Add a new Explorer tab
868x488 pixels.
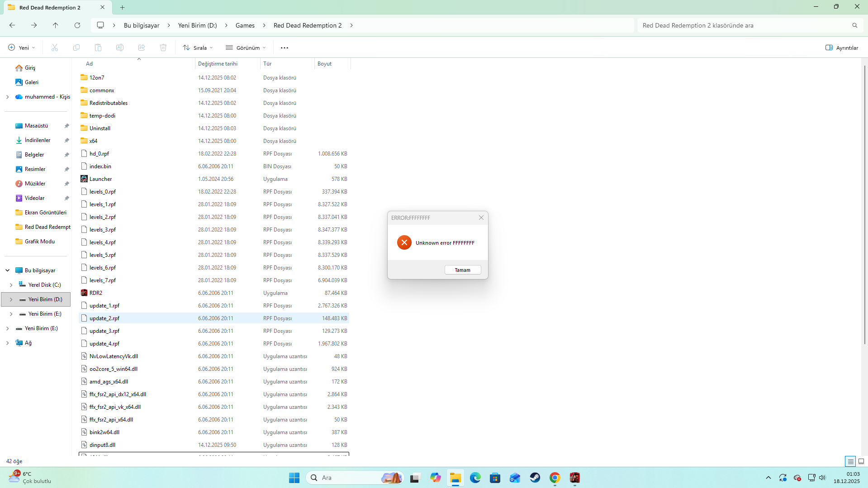123,7
